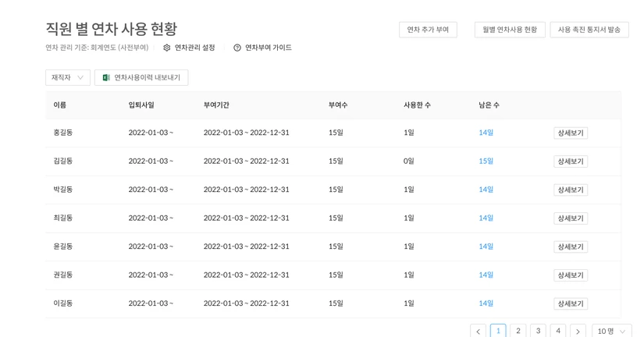Select the name 최길동

63,218
